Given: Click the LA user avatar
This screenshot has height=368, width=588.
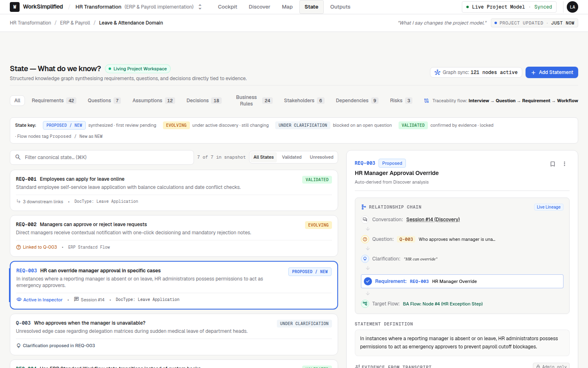Looking at the screenshot, I should pyautogui.click(x=572, y=7).
